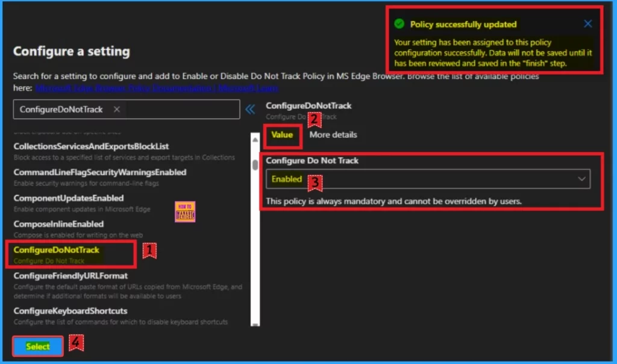Click the dropdown chevron arrow beside Enabled

click(x=581, y=179)
